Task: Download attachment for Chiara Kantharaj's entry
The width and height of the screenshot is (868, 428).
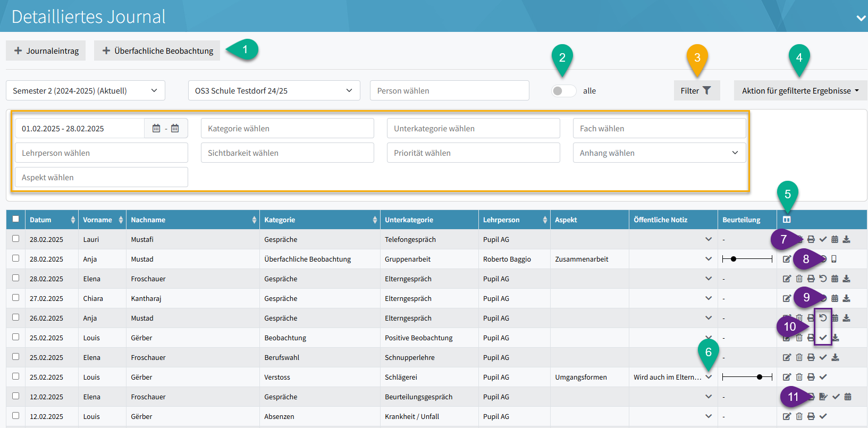Action: click(847, 299)
